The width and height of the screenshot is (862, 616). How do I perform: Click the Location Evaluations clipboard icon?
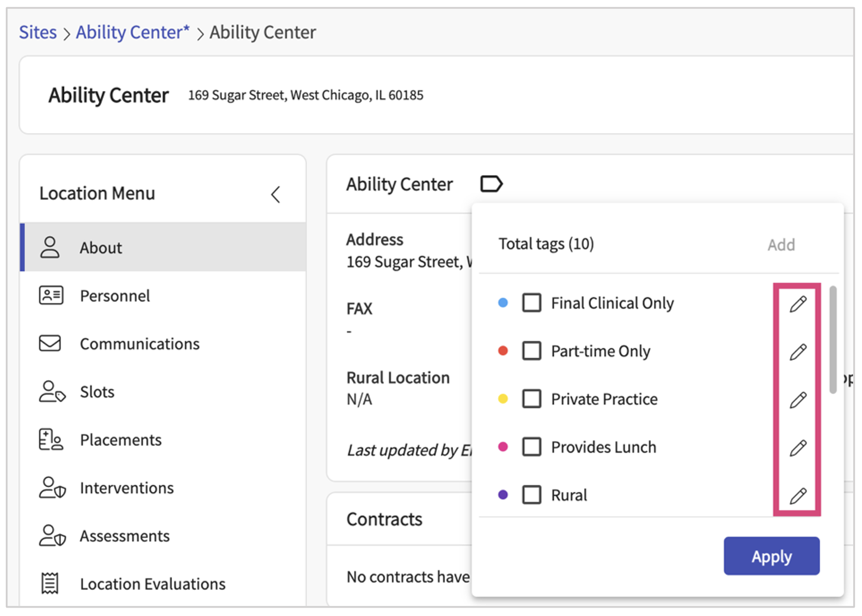(50, 583)
